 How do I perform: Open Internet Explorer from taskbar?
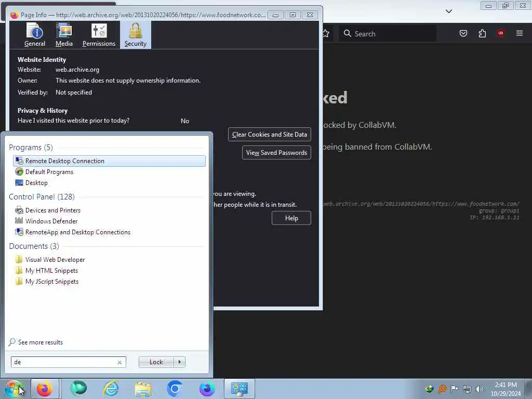click(111, 389)
